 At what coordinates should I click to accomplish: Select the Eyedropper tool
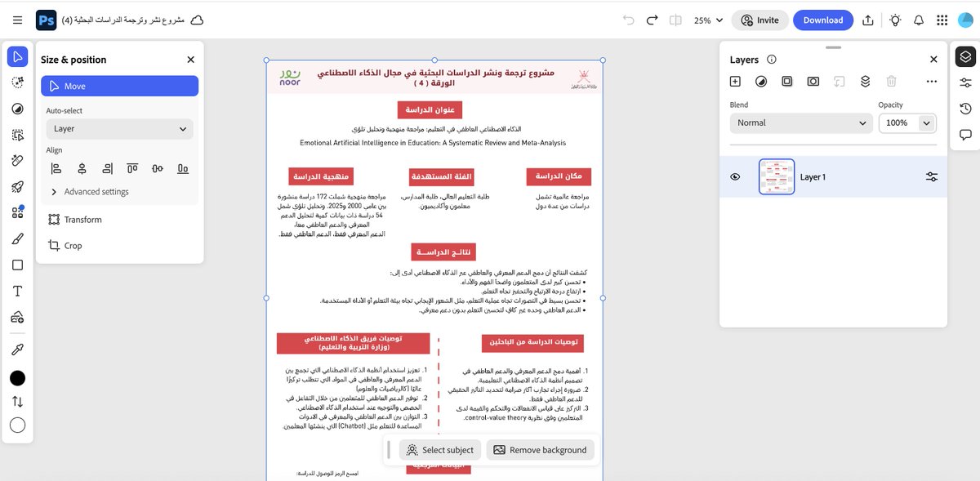[x=17, y=350]
